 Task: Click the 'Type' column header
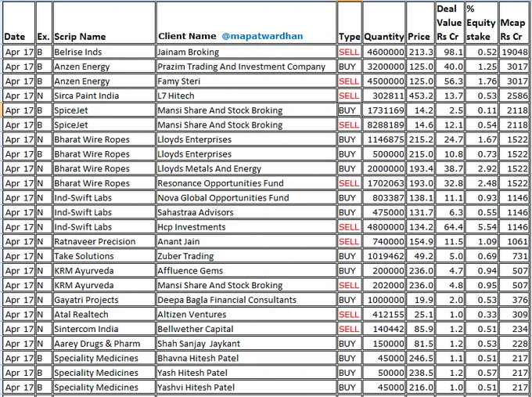tap(350, 23)
